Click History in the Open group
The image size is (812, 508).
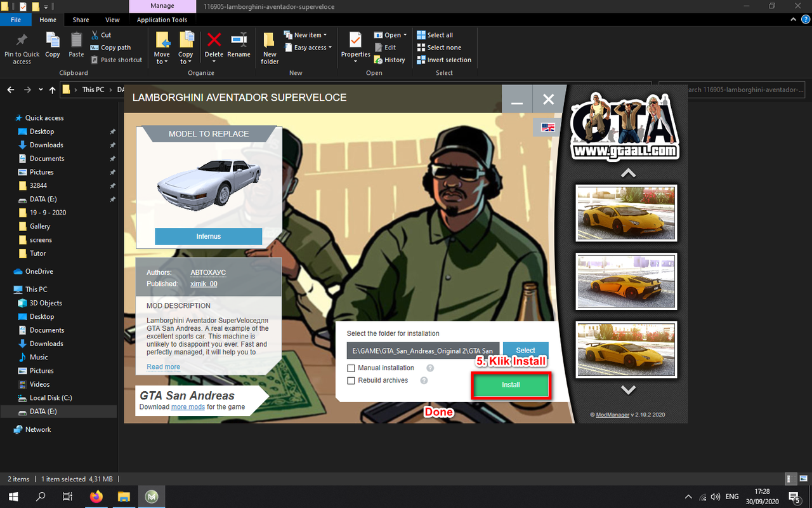[390, 60]
